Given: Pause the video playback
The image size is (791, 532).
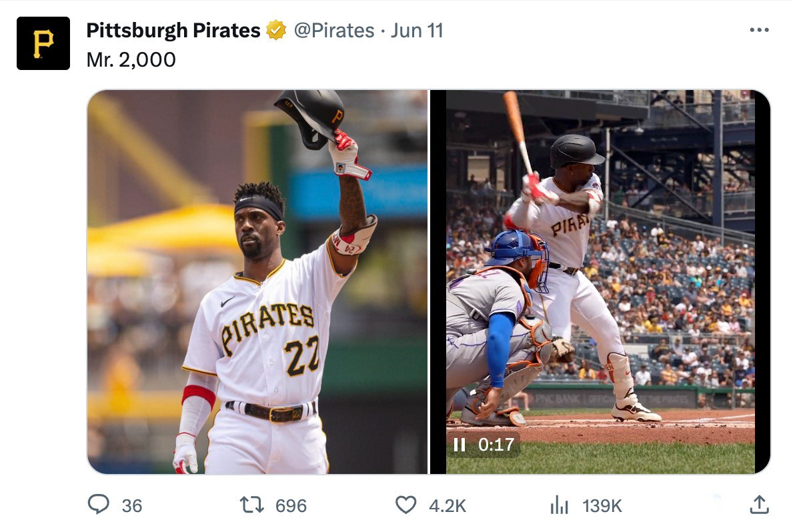Looking at the screenshot, I should [459, 445].
